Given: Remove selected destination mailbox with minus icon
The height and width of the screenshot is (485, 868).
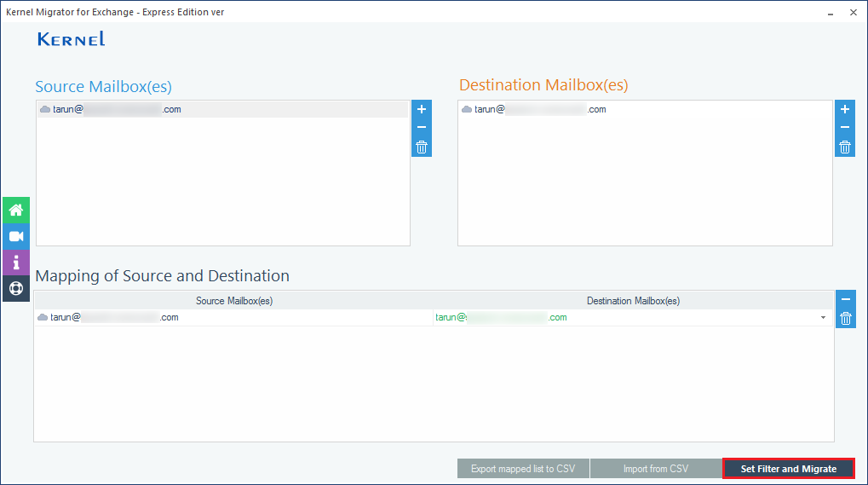Looking at the screenshot, I should click(845, 127).
